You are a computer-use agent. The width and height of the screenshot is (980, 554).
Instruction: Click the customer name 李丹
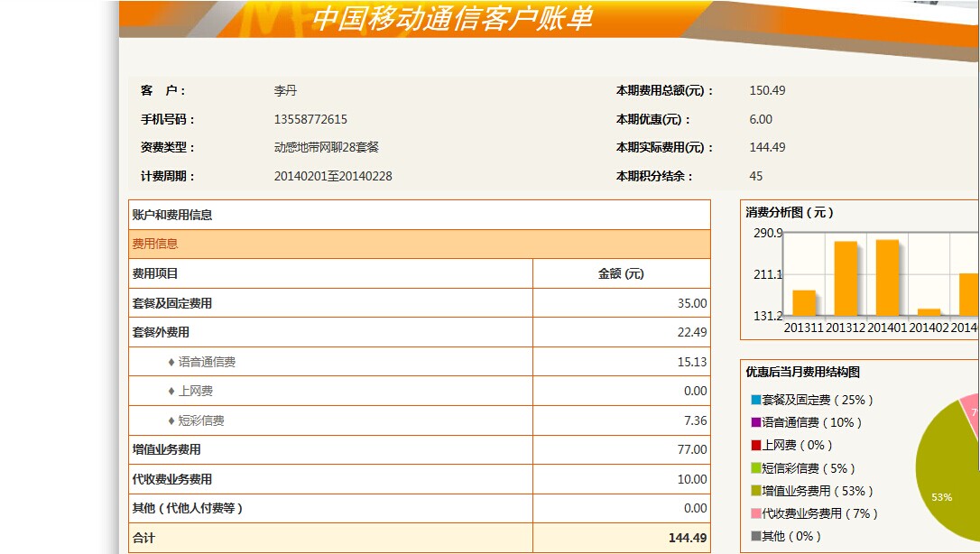coord(285,90)
